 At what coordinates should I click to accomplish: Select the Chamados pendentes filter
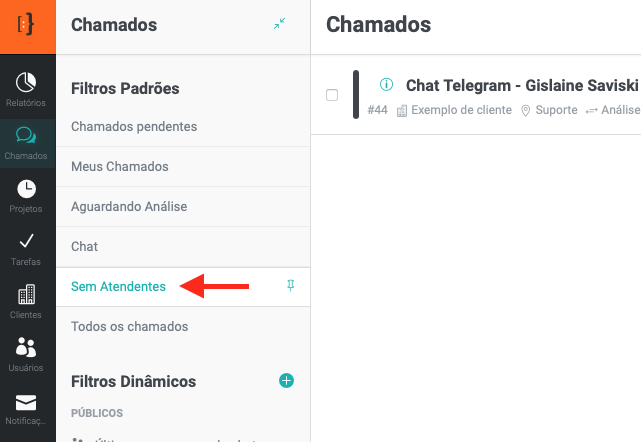click(134, 126)
